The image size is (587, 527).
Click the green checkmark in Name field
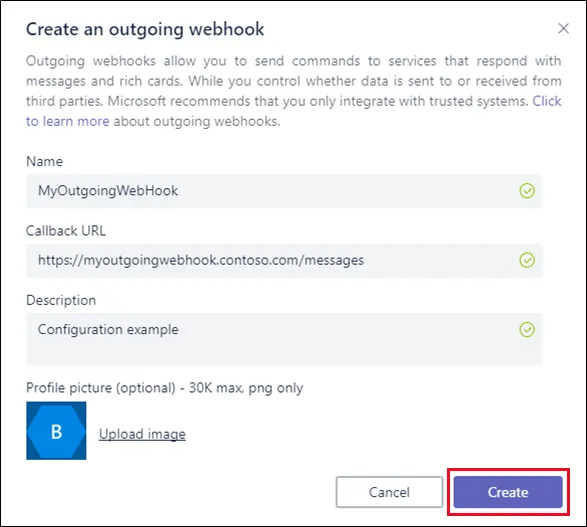(527, 191)
